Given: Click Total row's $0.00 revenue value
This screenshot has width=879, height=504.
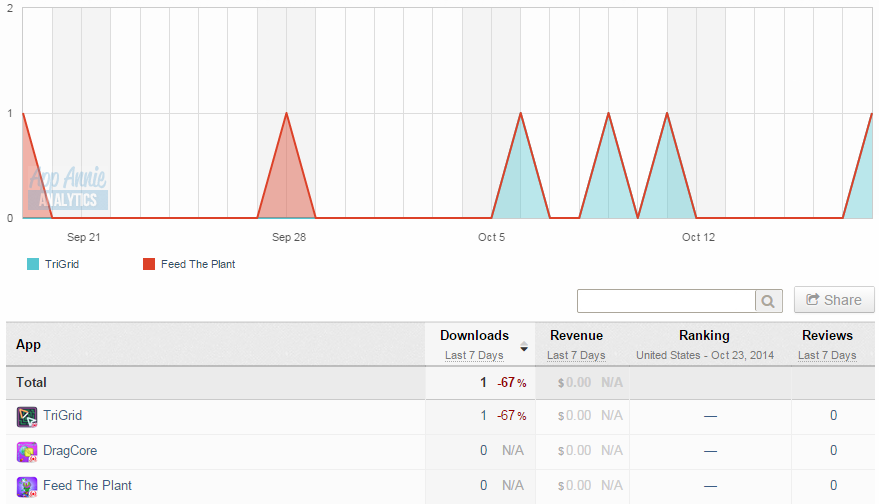Looking at the screenshot, I should 575,382.
